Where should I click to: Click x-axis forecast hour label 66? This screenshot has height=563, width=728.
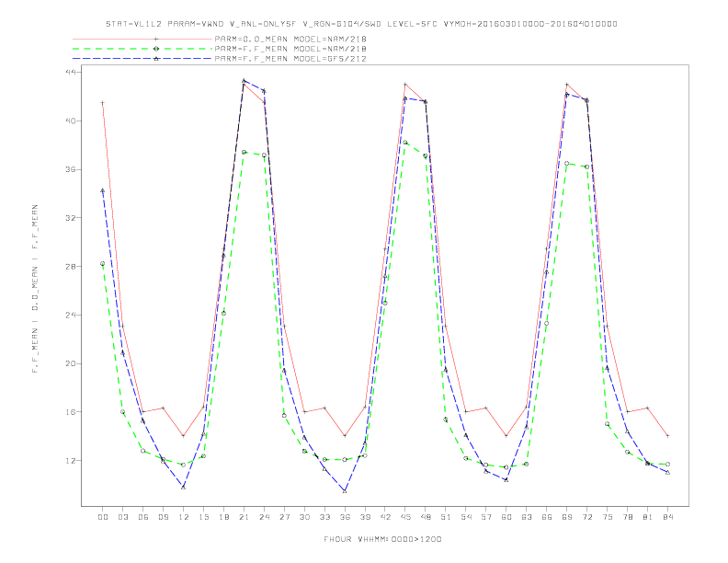pos(547,517)
